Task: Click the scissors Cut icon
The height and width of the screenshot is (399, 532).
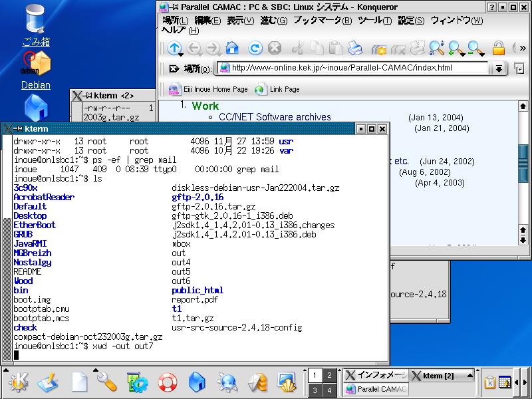Action: coord(297,48)
